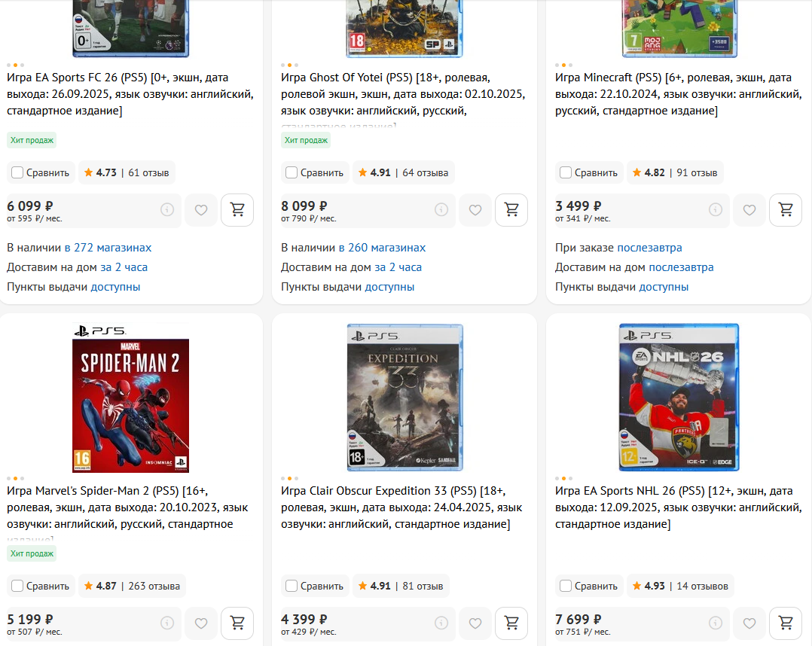Screen dimensions: 812x646
Task: Open price info for Minecraft at 3 499 ₽
Action: pyautogui.click(x=716, y=209)
